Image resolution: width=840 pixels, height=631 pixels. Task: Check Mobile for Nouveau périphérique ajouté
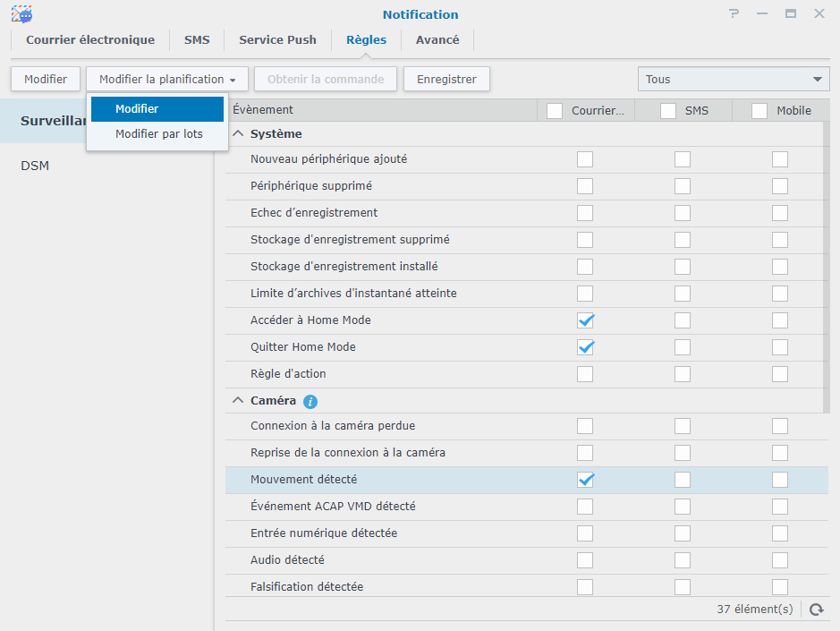pos(780,159)
